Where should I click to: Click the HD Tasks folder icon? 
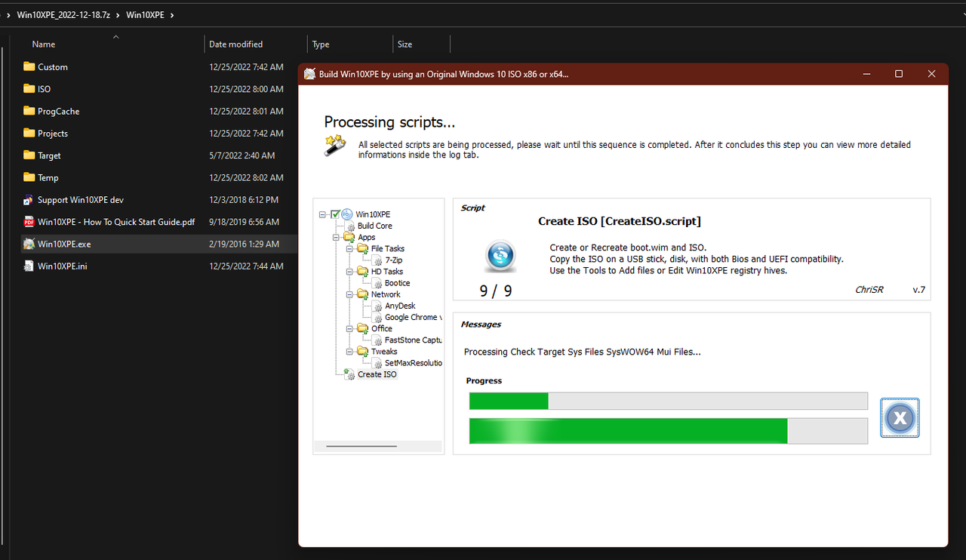363,272
